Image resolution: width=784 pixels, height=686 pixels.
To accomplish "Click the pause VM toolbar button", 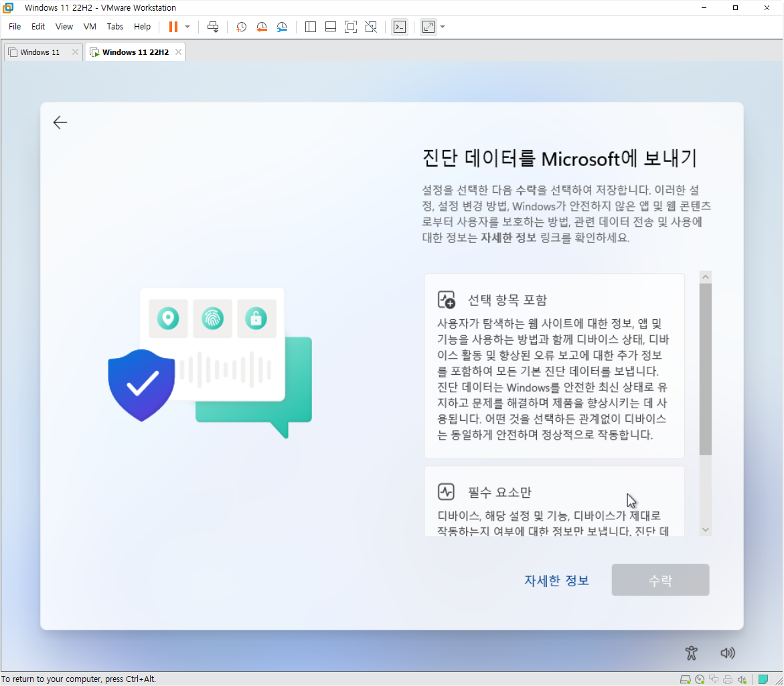I will (173, 27).
